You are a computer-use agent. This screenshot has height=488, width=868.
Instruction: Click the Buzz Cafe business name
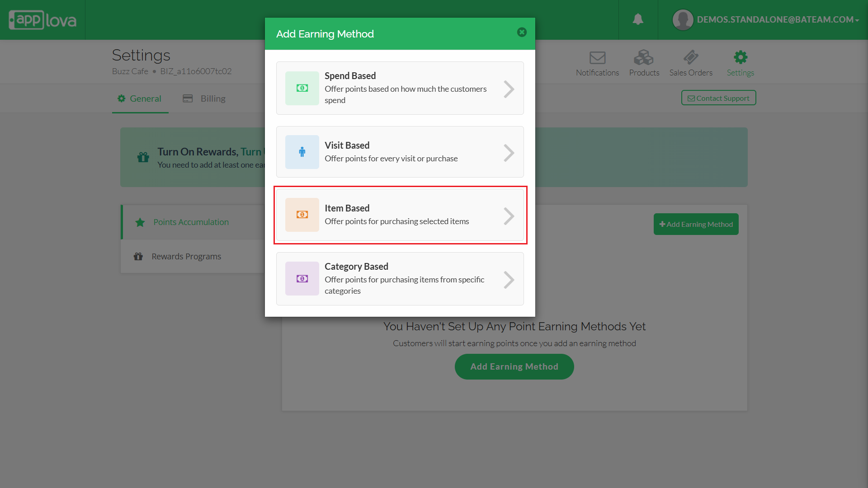tap(130, 71)
